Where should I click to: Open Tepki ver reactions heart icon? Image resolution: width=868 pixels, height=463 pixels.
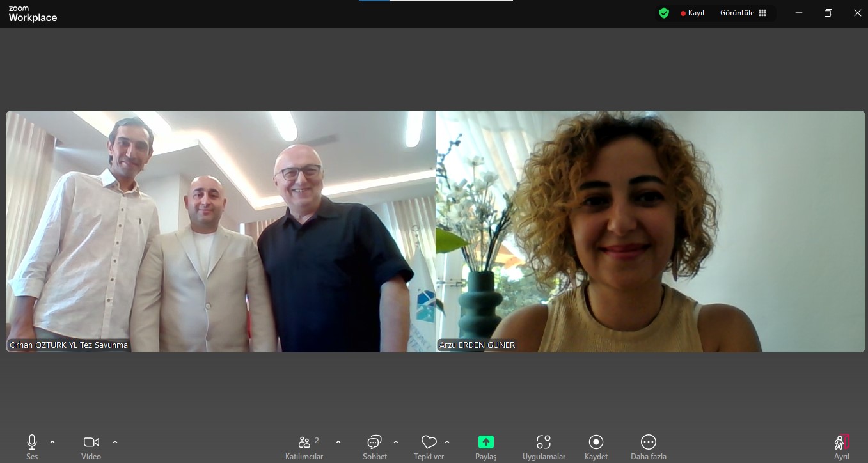pos(429,442)
